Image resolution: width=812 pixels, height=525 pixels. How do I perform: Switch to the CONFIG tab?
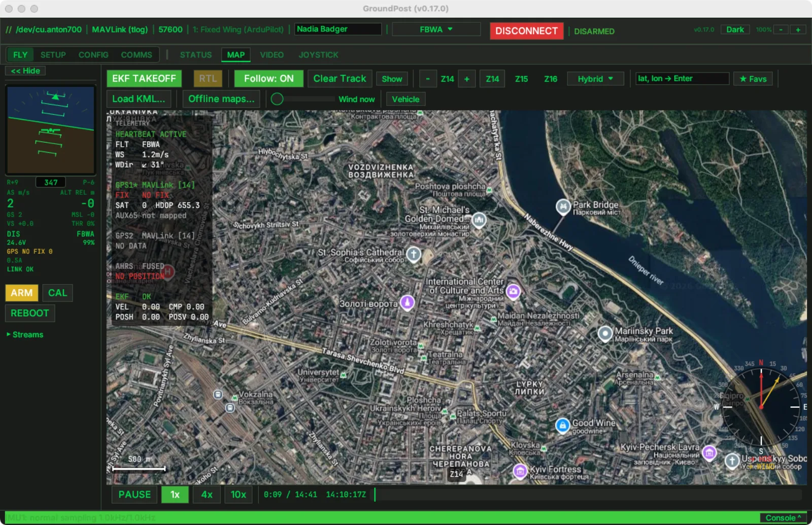click(x=93, y=55)
